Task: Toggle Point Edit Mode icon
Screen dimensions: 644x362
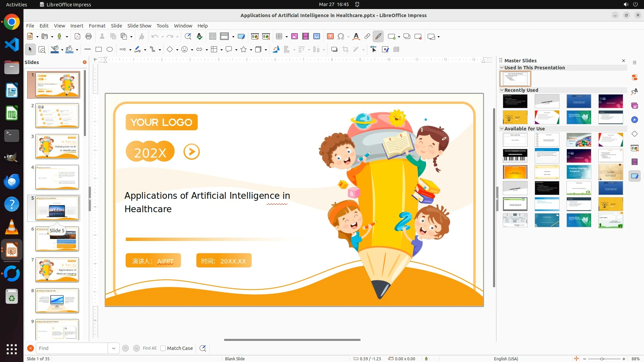Action: coord(373,50)
